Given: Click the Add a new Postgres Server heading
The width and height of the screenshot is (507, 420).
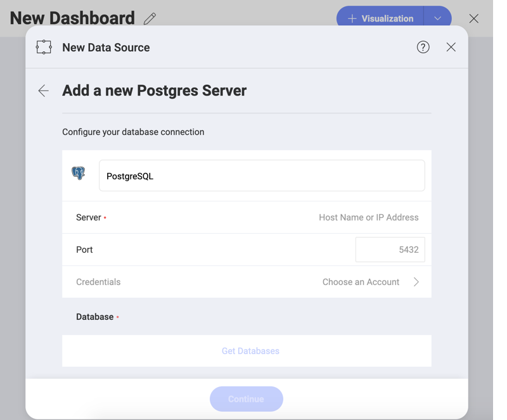Looking at the screenshot, I should click(x=154, y=91).
